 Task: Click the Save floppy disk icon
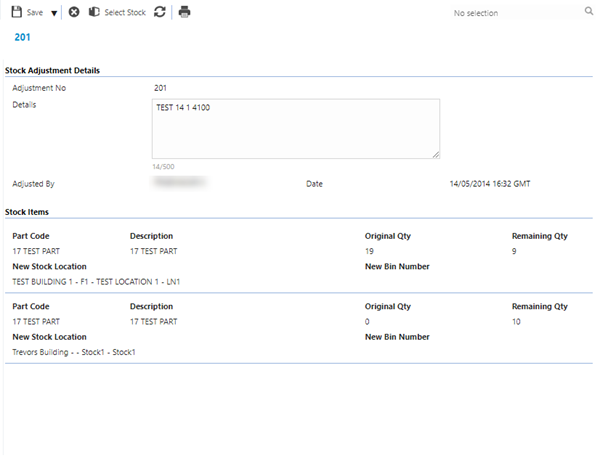tap(17, 12)
